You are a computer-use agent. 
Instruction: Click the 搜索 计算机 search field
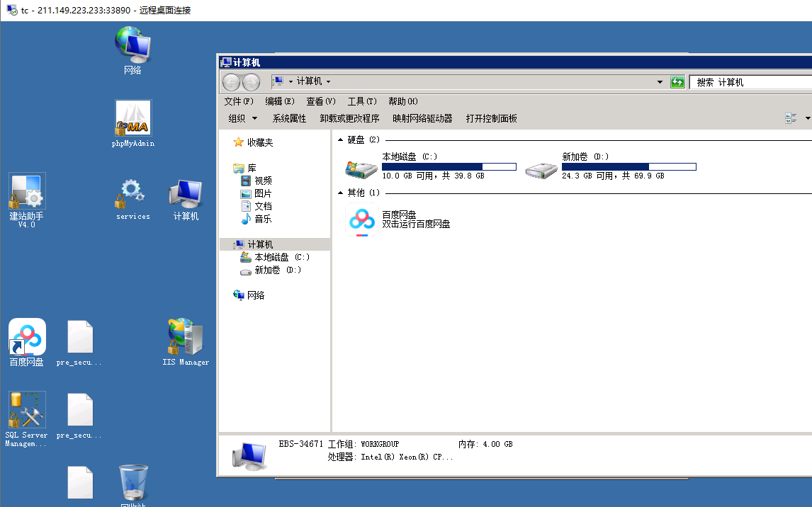(x=752, y=82)
